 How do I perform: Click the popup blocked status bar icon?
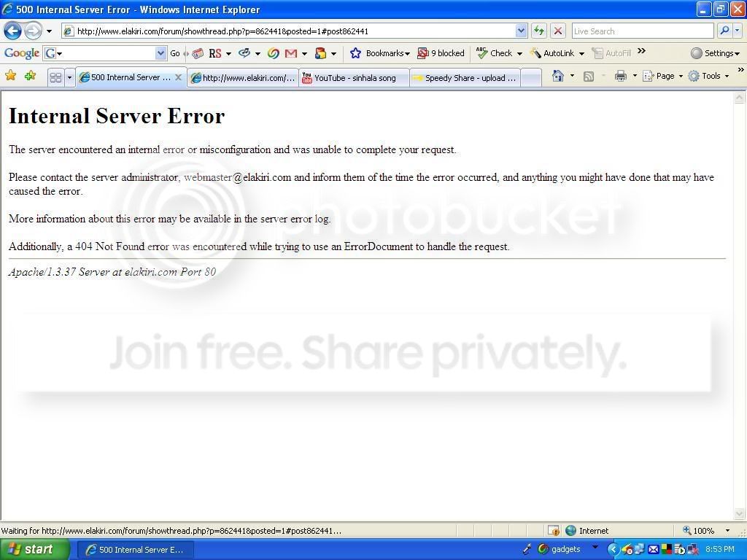point(553,531)
